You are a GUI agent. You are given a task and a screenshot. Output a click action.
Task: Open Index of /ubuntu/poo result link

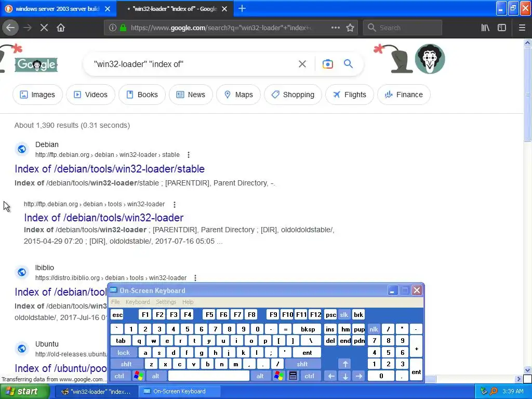click(x=61, y=368)
